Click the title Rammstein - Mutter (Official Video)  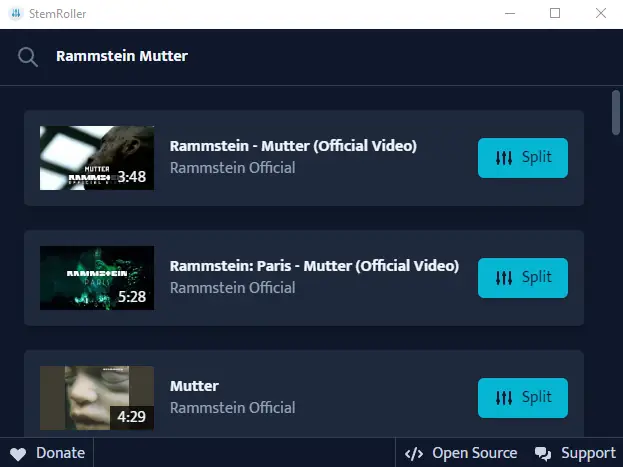[293, 146]
